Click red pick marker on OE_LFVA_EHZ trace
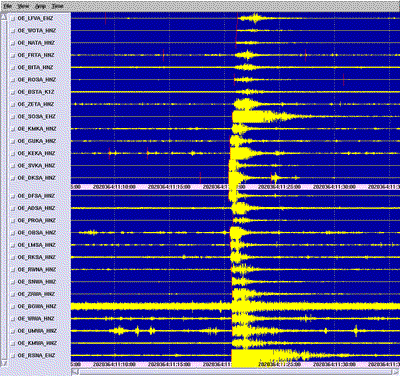 coord(105,18)
